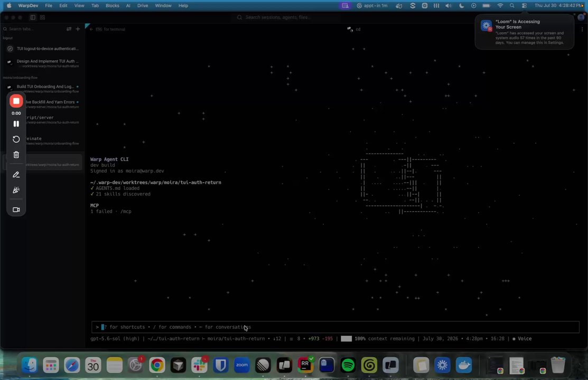
Task: Open the Loom drawing pen tool
Action: pos(16,175)
